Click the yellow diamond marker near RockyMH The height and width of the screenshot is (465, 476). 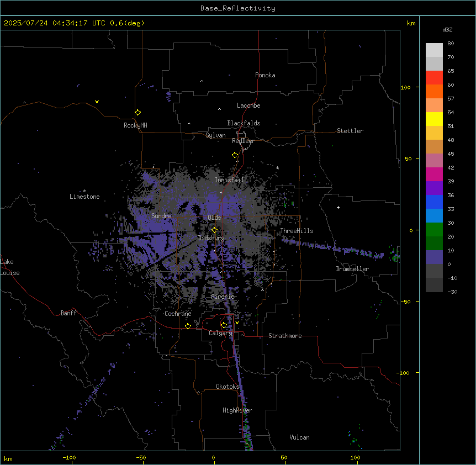(138, 113)
